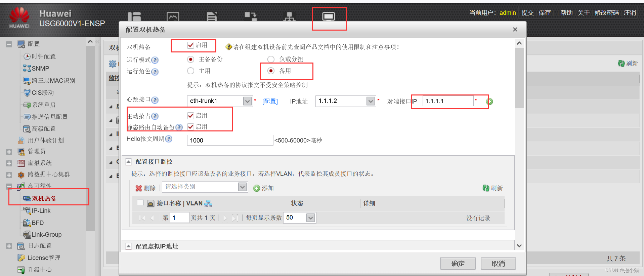Click VLAN network icon in table header
Viewport: 644px width, 276px height.
208,203
